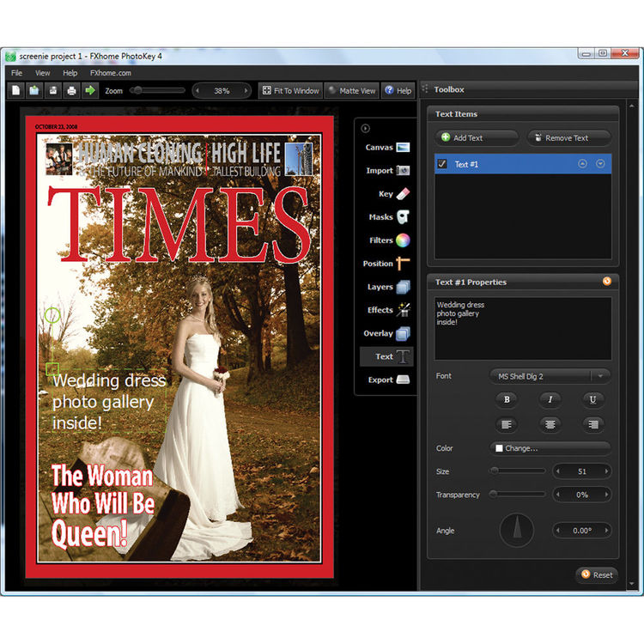Collapse the tool sidebar with the round arrow

point(365,129)
